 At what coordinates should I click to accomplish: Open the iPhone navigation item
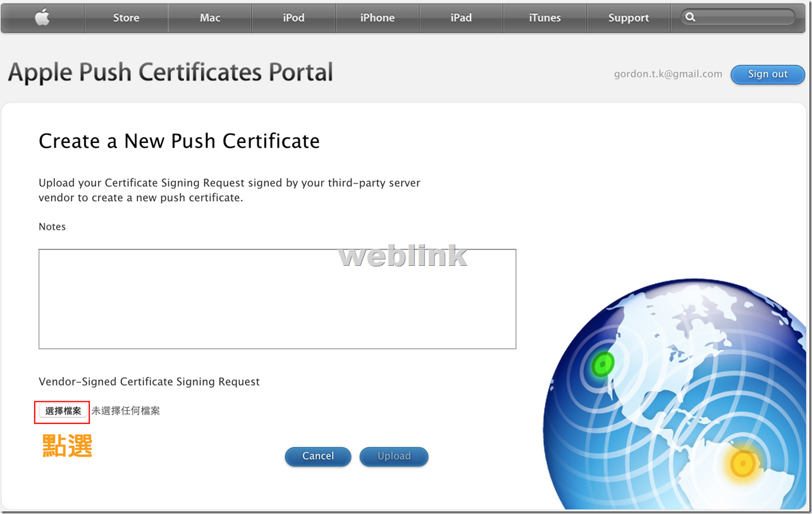coord(378,18)
